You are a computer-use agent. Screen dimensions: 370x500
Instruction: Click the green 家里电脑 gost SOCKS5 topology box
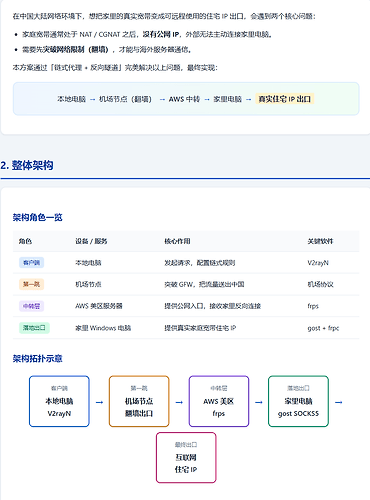pyautogui.click(x=298, y=401)
